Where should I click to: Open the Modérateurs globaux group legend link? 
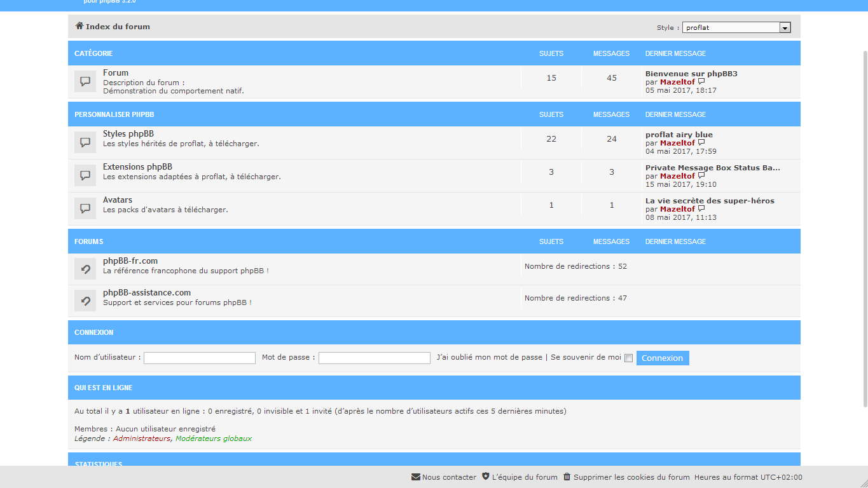click(214, 438)
